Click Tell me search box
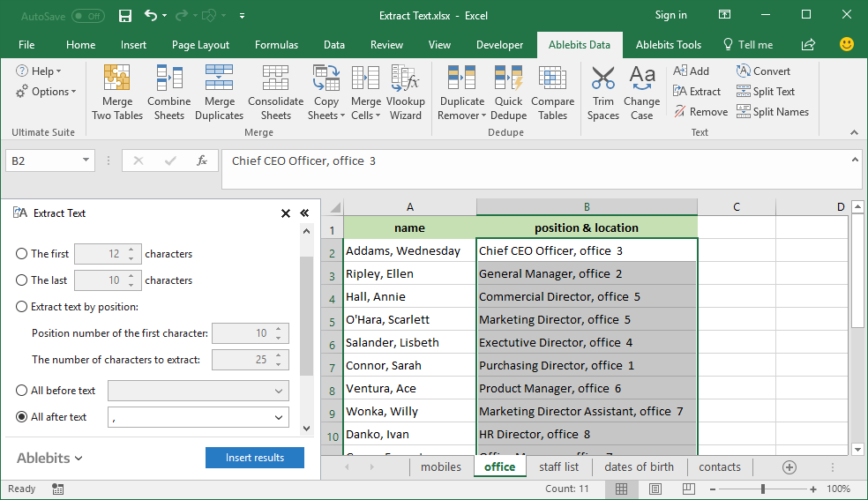This screenshot has width=868, height=500. (x=748, y=45)
